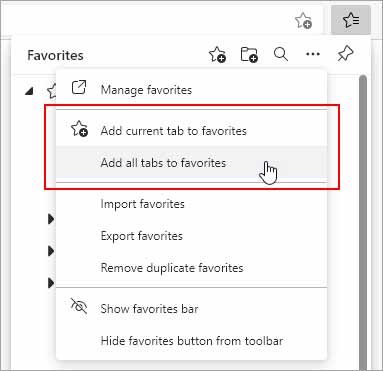Toggle the Favorites hub toolbar button

point(351,20)
